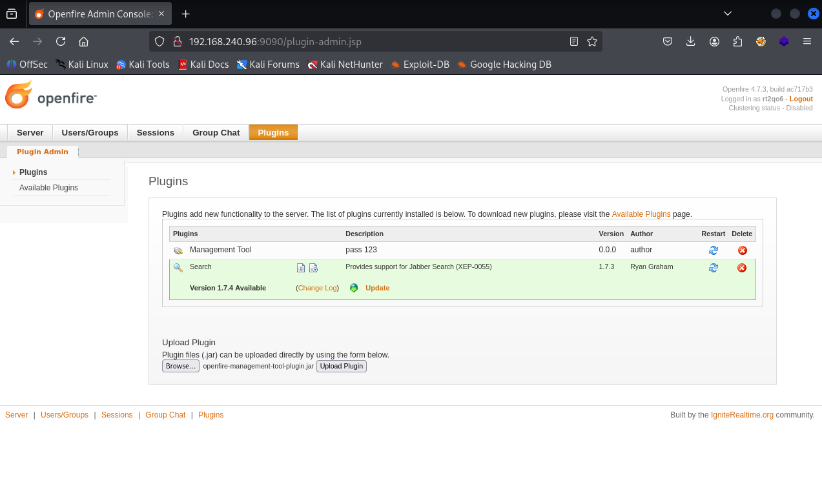Image resolution: width=822 pixels, height=504 pixels.
Task: Open the Search plugin changelog icon
Action: point(313,268)
